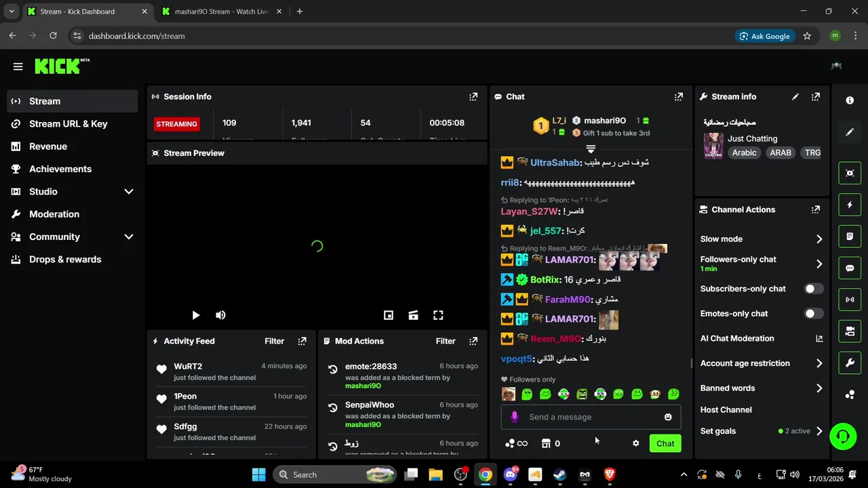
Task: Open Followers-only chat options
Action: 761,264
